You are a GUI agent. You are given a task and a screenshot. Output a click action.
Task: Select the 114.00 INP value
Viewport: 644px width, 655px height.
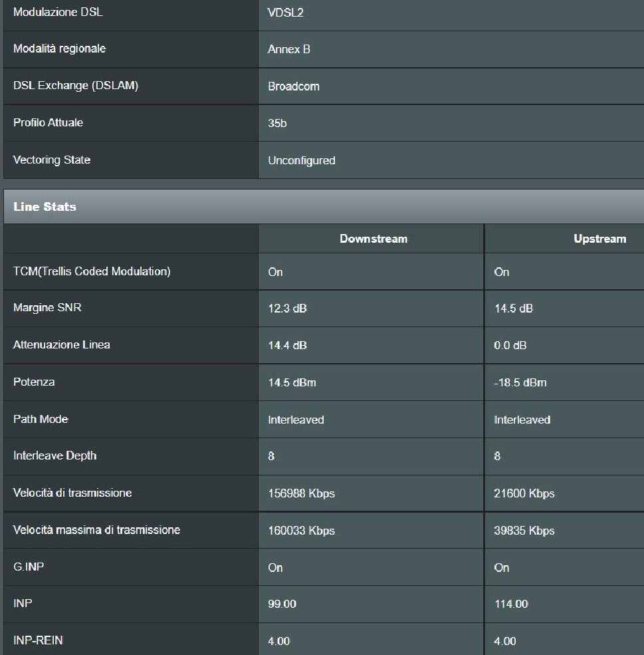tap(511, 604)
